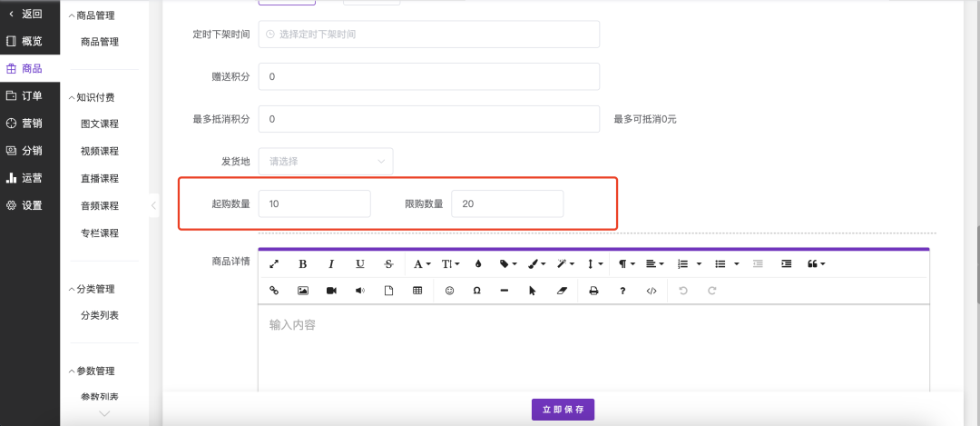The height and width of the screenshot is (426, 980).
Task: Insert a table in the editor
Action: 417,291
